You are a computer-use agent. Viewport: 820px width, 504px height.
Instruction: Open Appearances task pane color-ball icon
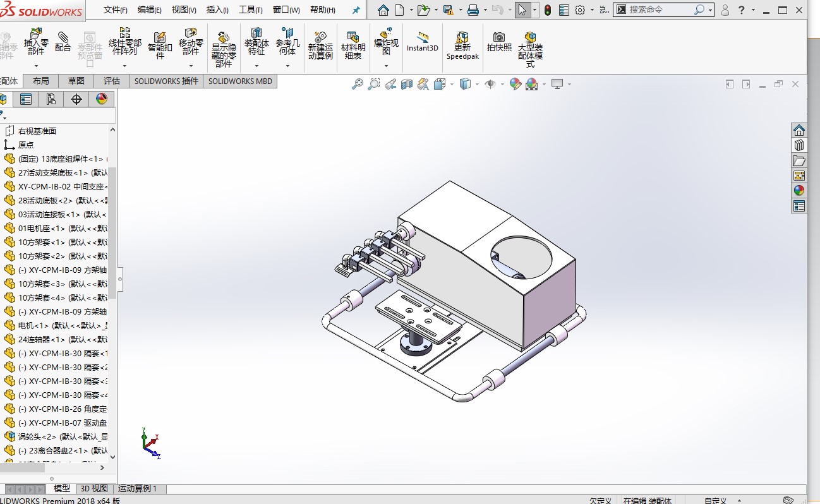[x=799, y=191]
